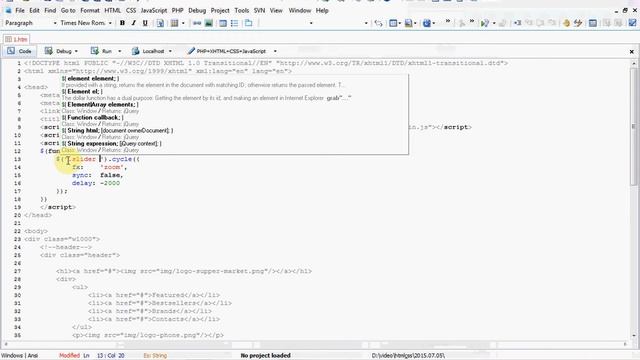The height and width of the screenshot is (360, 640).
Task: Select the 1.htm document tab
Action: click(16, 39)
